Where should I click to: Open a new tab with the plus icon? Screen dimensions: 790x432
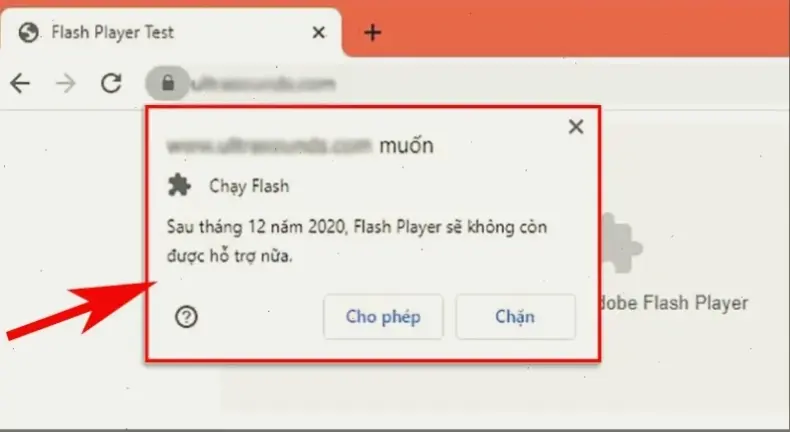(372, 33)
